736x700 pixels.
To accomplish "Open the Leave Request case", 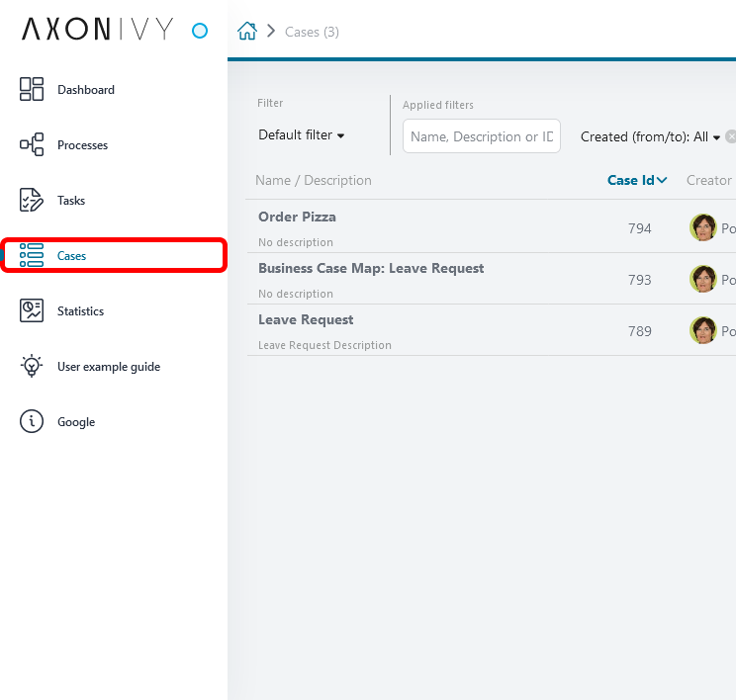I will [x=306, y=320].
